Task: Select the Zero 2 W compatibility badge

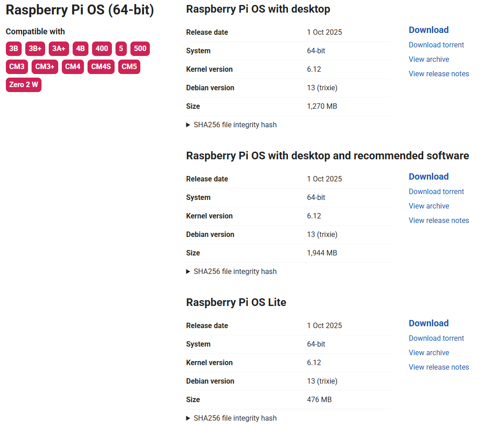Action: coord(23,84)
